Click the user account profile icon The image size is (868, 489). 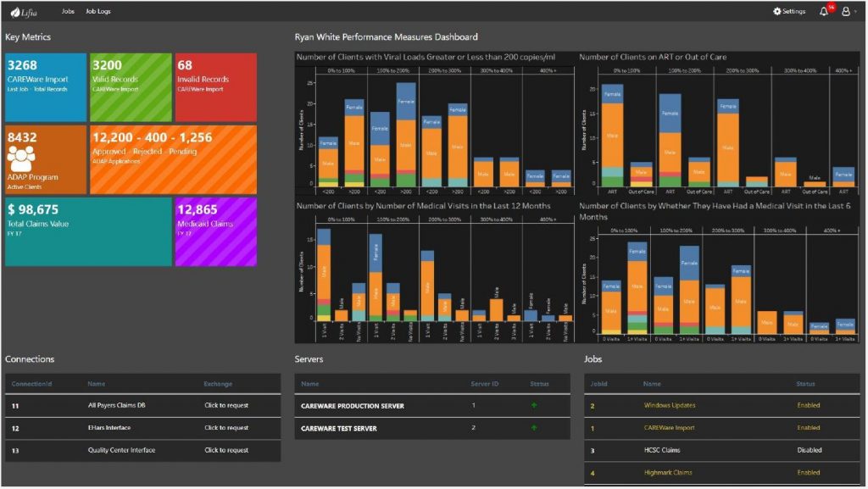846,11
